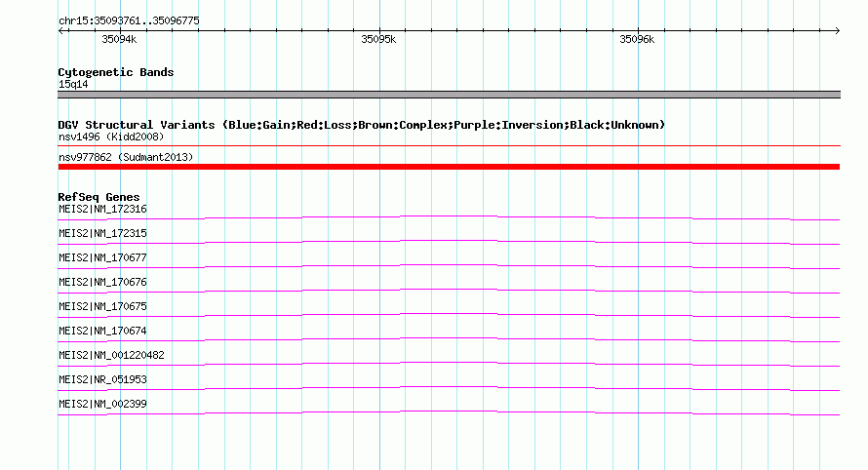Open the DGV Structural Variants track title
The width and height of the screenshot is (868, 470).
point(362,125)
